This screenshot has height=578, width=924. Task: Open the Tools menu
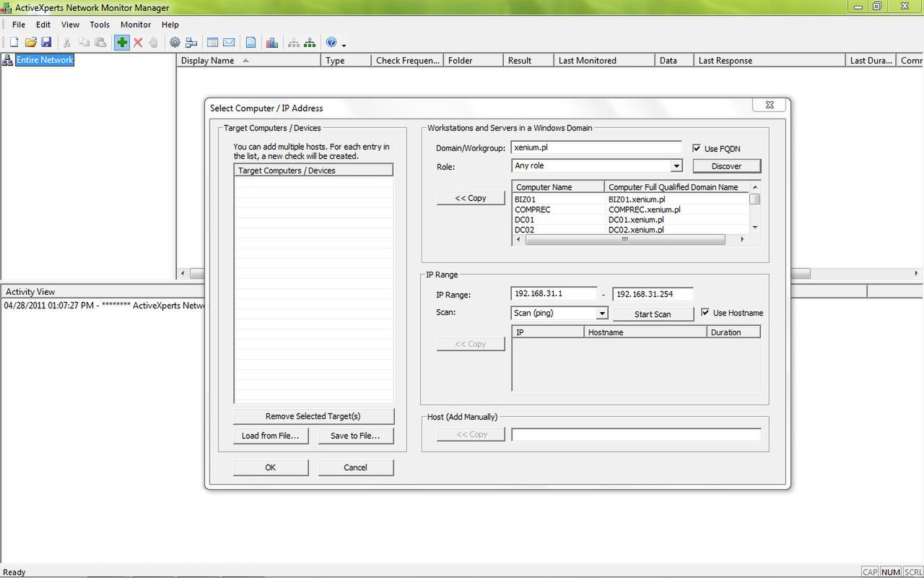(x=100, y=25)
